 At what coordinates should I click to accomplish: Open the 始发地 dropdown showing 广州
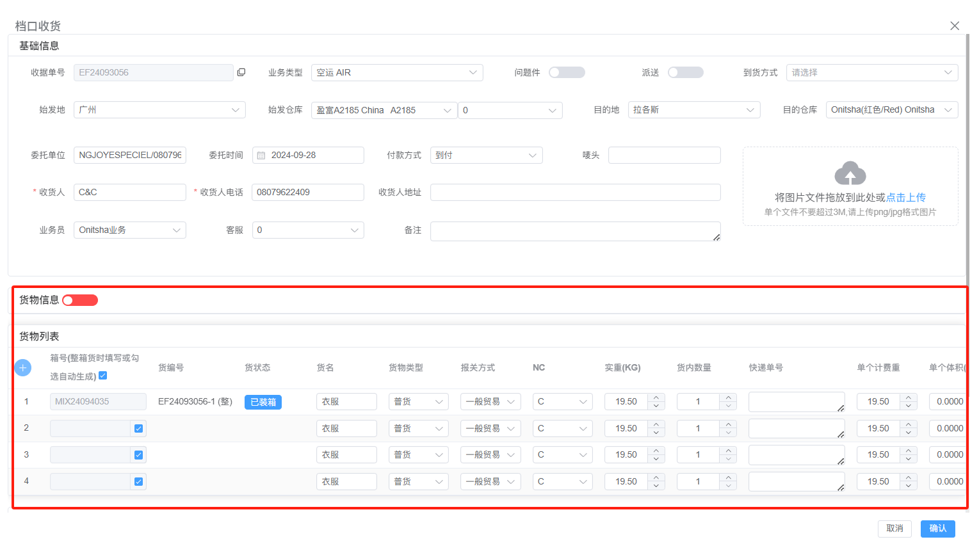pyautogui.click(x=159, y=110)
